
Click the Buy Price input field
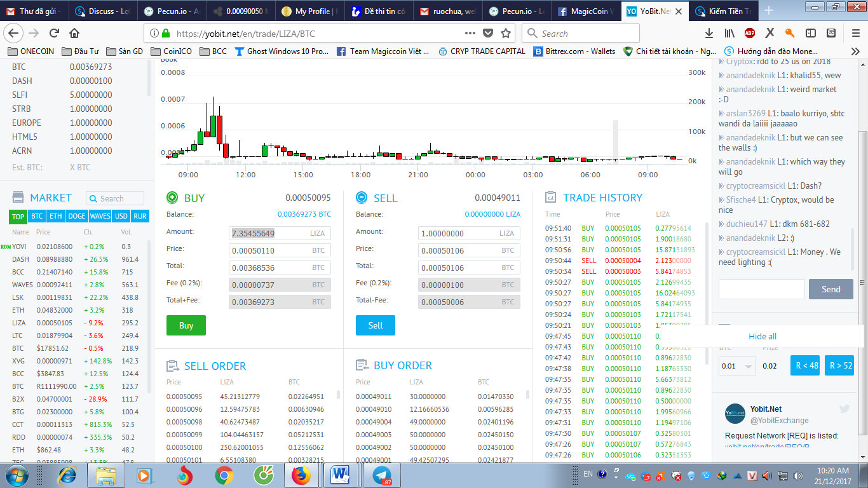tap(280, 250)
